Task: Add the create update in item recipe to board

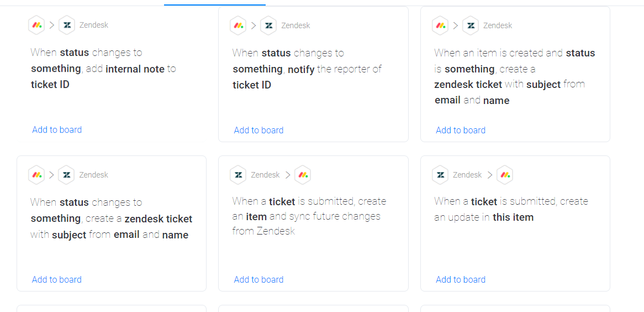Action: point(461,279)
